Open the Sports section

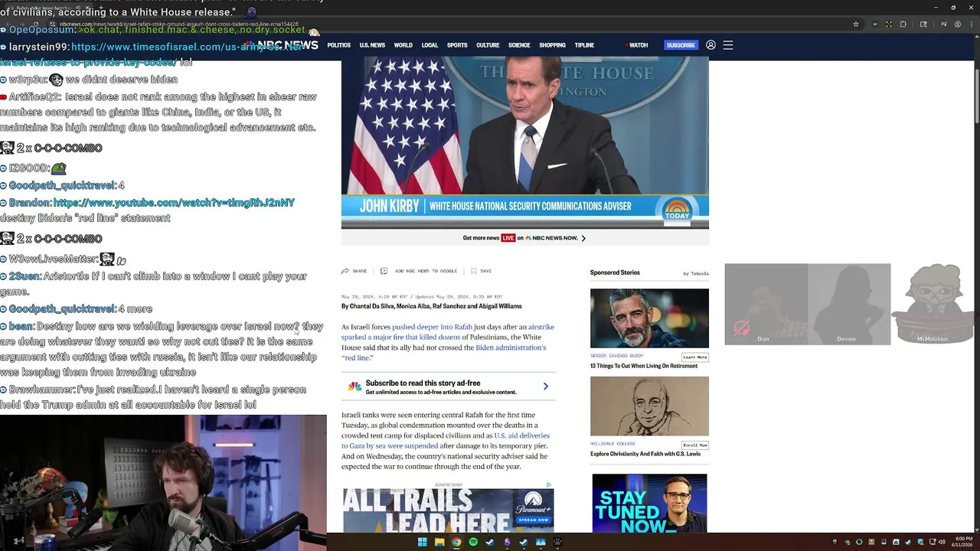pos(457,45)
